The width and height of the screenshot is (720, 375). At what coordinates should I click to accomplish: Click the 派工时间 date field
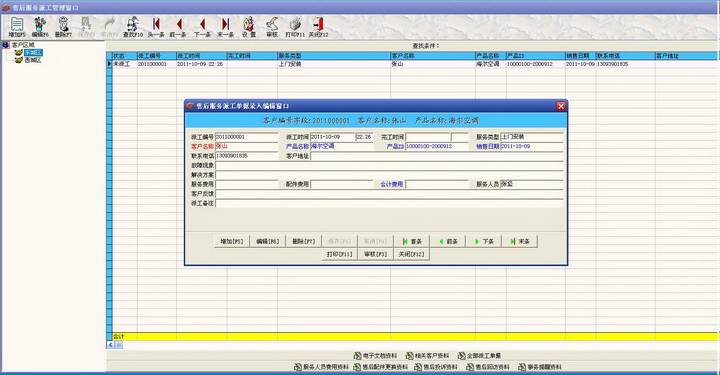(x=332, y=137)
